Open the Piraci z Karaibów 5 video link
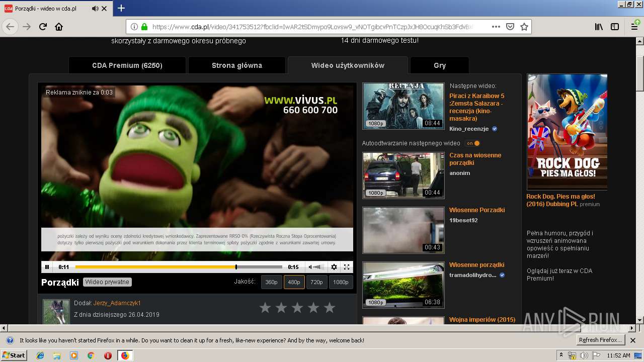Screen dimensions: 644x362 (477, 107)
